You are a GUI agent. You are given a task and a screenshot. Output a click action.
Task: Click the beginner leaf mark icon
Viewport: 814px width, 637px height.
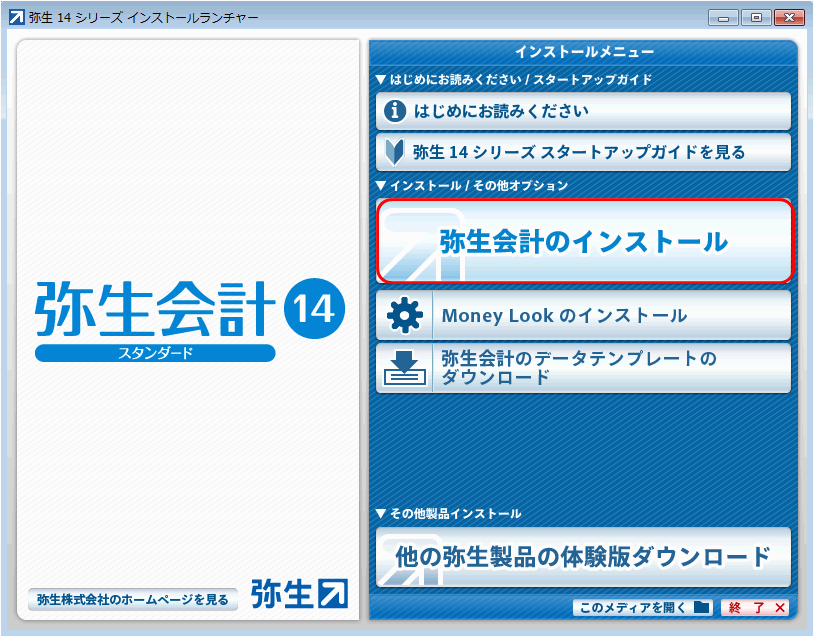[395, 152]
